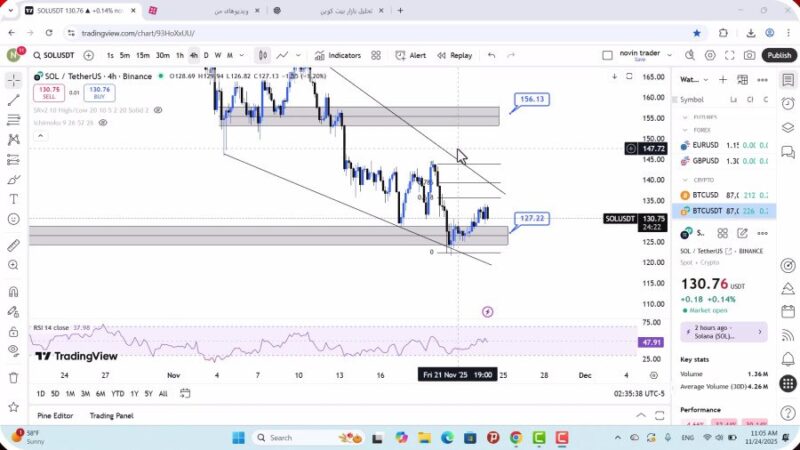Select the Text annotation tool
800x450 pixels.
click(x=13, y=199)
